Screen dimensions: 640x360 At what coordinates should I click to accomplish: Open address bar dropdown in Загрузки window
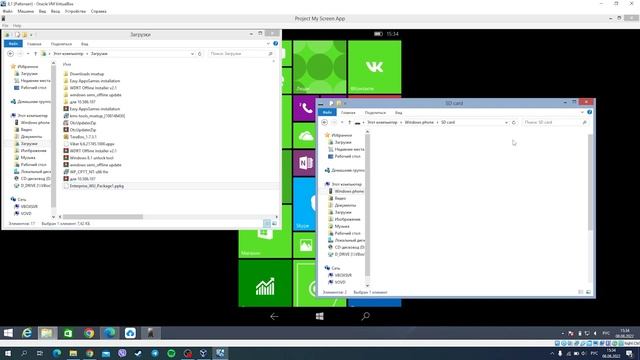(x=192, y=54)
